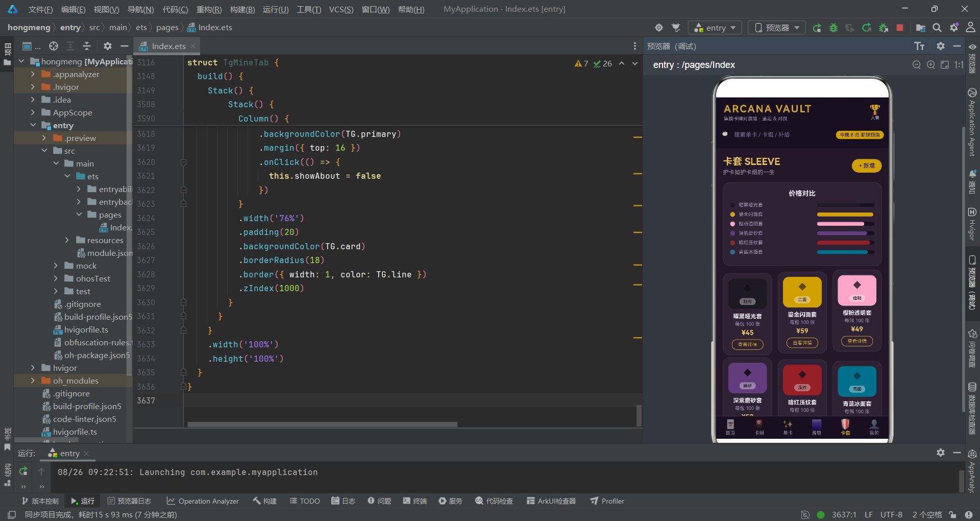Open previewer panel settings gear
This screenshot has width=980, height=521.
click(941, 46)
